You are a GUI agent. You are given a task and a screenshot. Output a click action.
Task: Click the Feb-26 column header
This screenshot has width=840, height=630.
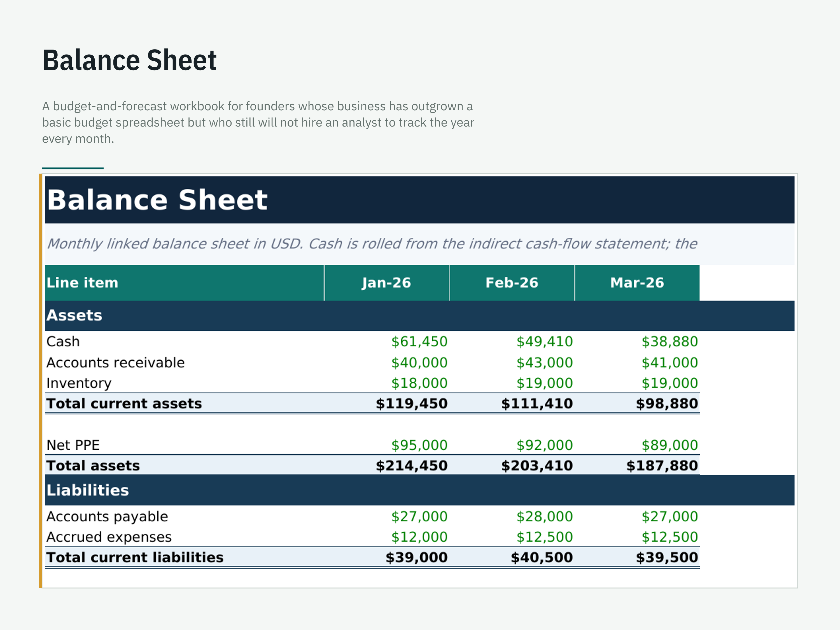[x=512, y=283]
